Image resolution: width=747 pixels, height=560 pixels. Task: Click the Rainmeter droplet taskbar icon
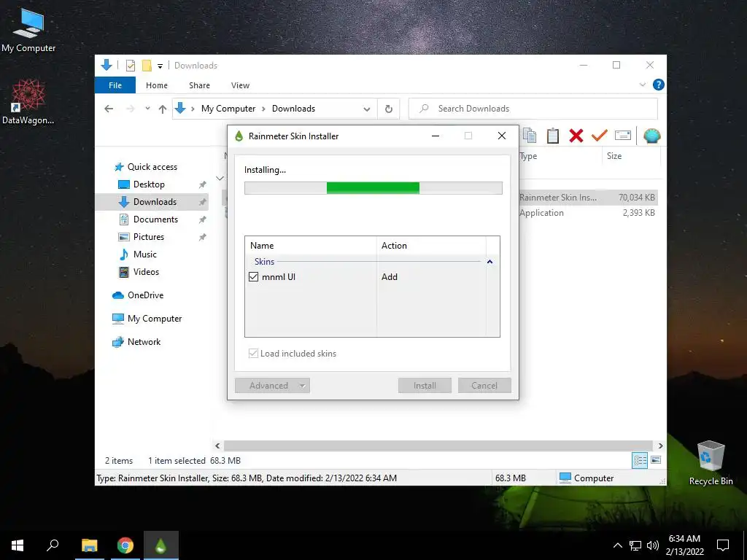(x=161, y=545)
